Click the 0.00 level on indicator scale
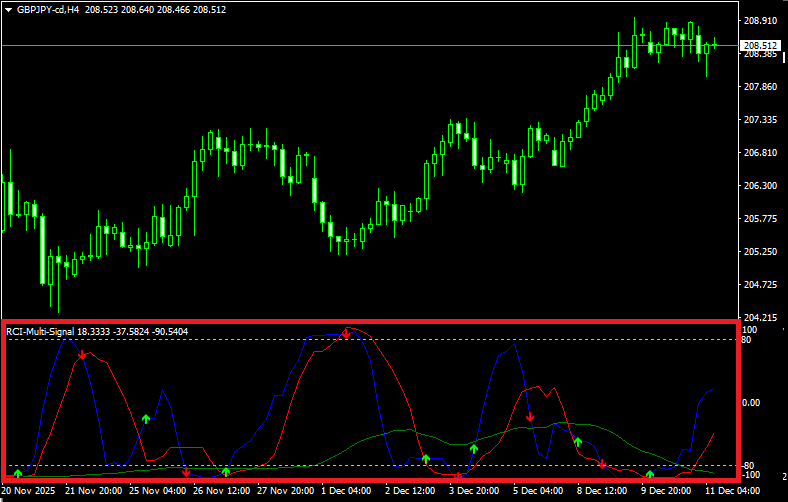 click(750, 402)
